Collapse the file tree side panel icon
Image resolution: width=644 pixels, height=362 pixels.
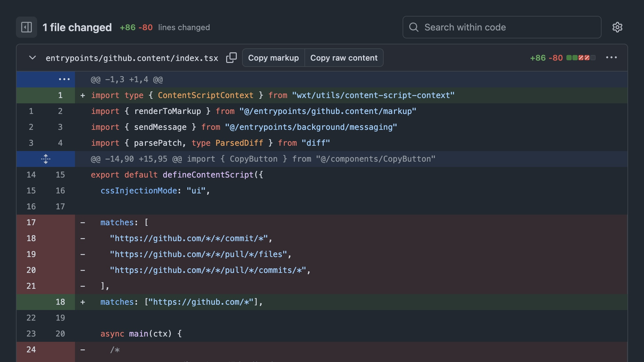tap(26, 27)
